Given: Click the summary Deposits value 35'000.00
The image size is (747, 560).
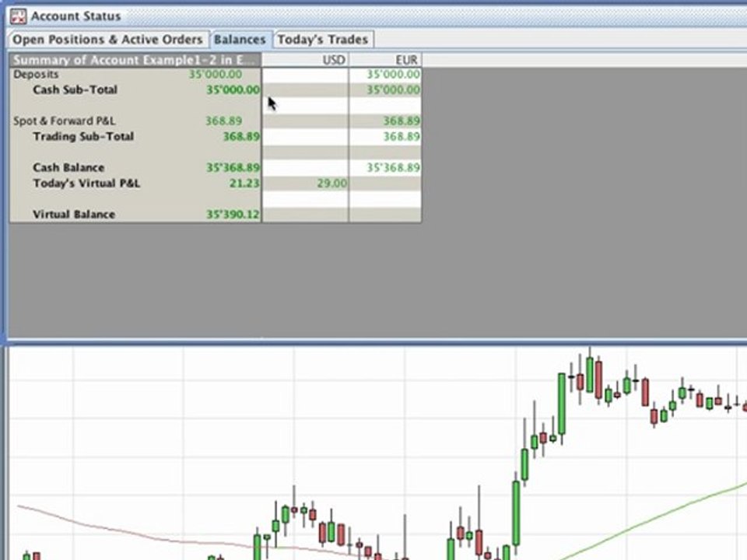Looking at the screenshot, I should pos(216,75).
